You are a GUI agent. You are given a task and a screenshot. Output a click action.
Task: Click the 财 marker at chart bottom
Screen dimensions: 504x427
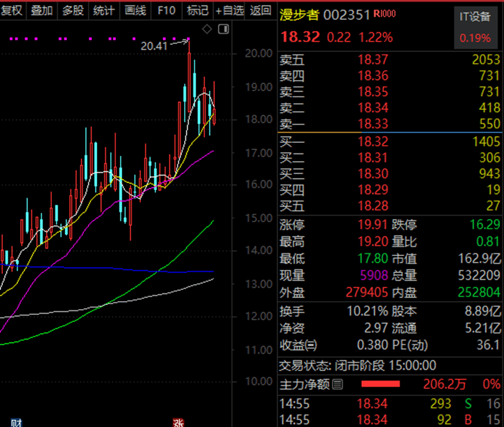16,423
